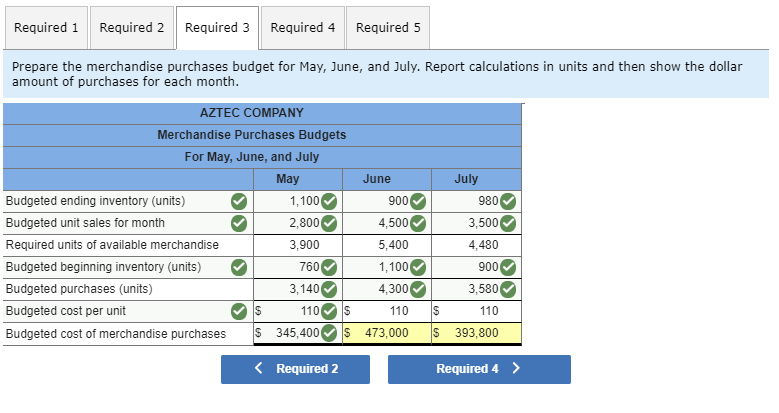Viewport: 779px width, 413px height.
Task: Click checkmark next to July unit sales 3,500
Action: (508, 224)
